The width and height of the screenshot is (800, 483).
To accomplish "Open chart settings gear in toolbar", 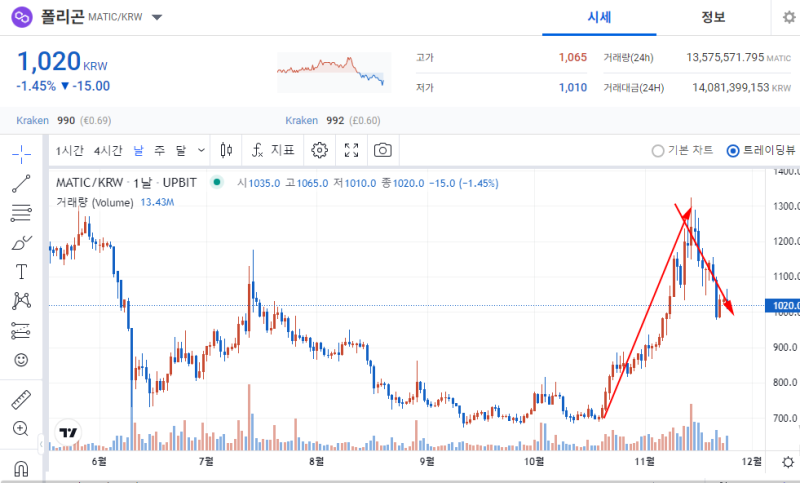I will pyautogui.click(x=319, y=150).
